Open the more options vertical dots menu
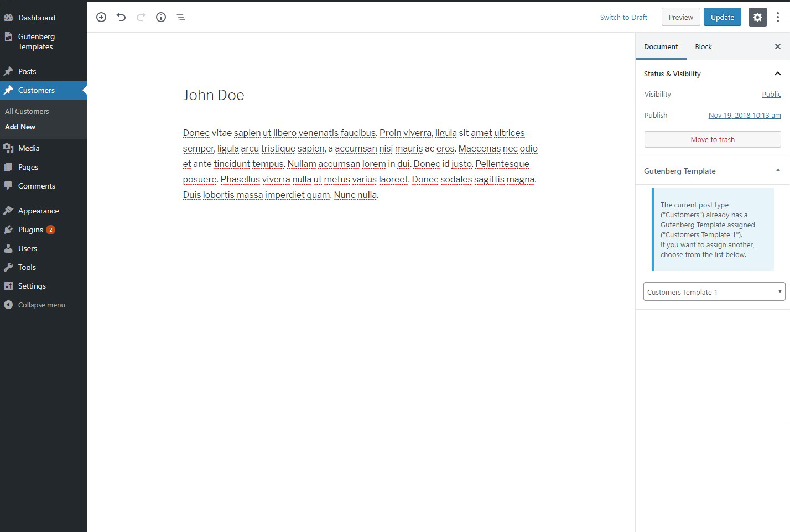Viewport: 790px width, 532px height. 778,17
